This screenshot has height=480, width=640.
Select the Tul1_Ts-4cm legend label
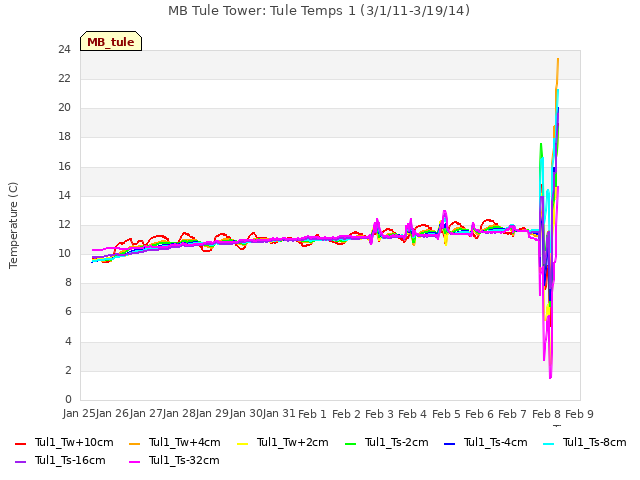pyautogui.click(x=496, y=442)
